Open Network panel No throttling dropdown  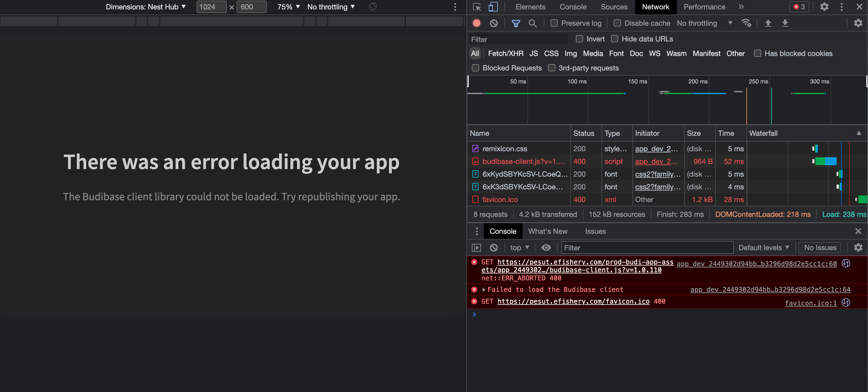[705, 23]
